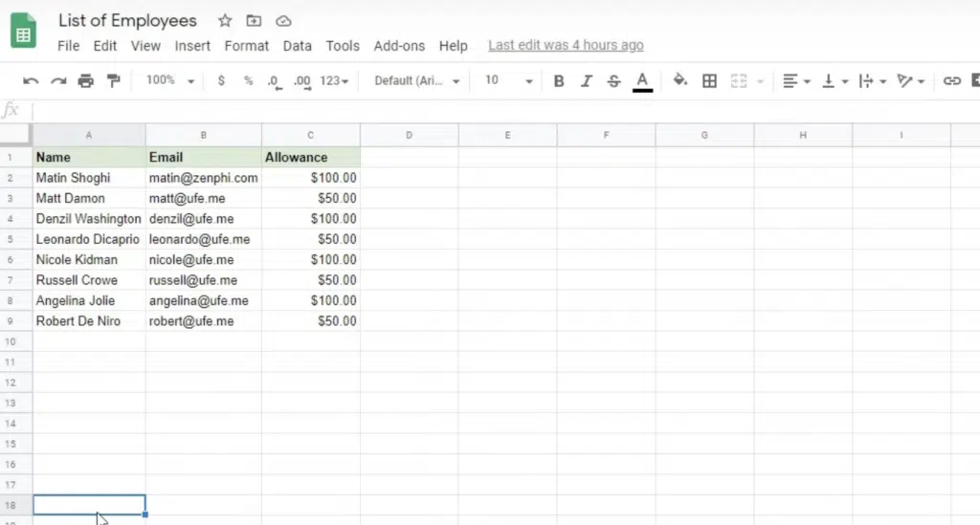Open the Data menu
This screenshot has height=525, width=980.
click(297, 46)
